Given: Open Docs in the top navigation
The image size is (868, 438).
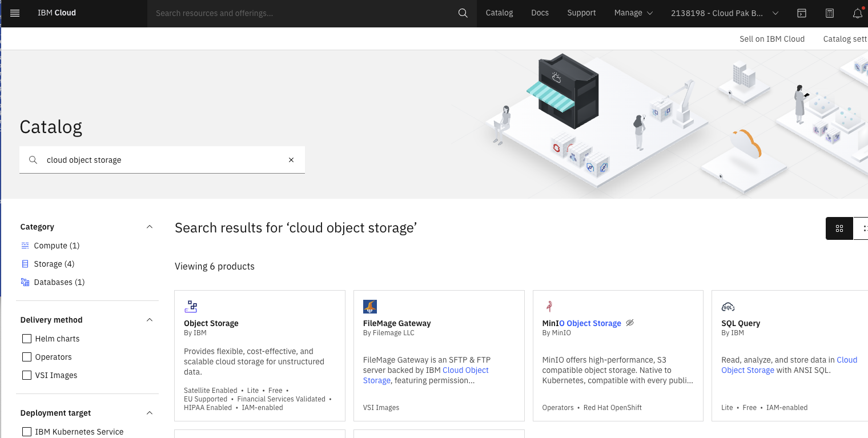Looking at the screenshot, I should (540, 13).
